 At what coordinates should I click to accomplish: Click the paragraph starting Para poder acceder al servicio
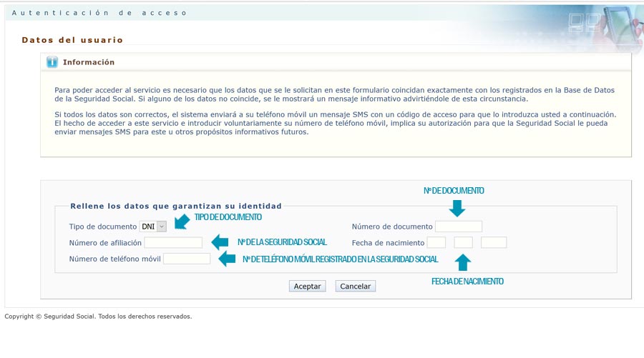[334, 94]
